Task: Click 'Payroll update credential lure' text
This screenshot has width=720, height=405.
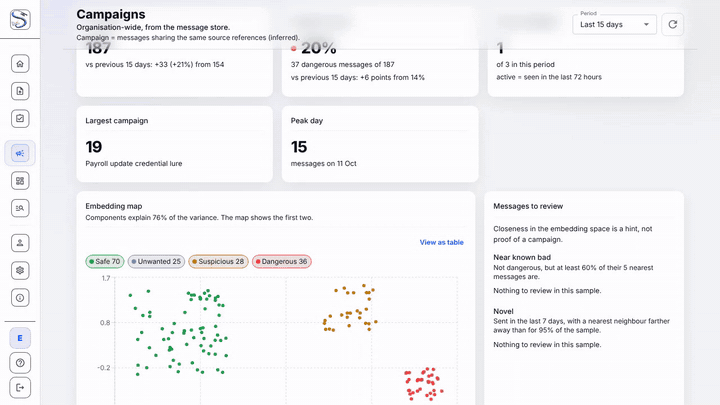Action: click(134, 163)
